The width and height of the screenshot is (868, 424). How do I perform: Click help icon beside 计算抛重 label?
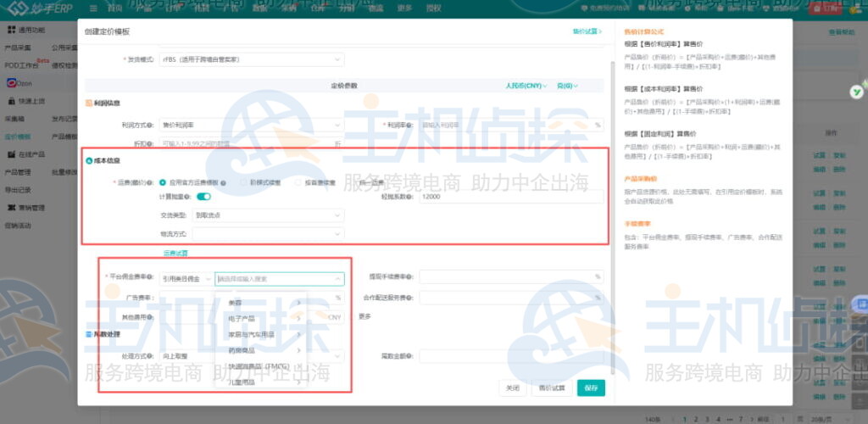pyautogui.click(x=188, y=197)
